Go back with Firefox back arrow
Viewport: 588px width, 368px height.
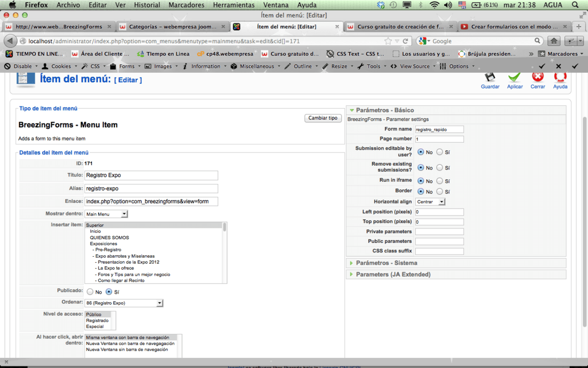(x=10, y=41)
